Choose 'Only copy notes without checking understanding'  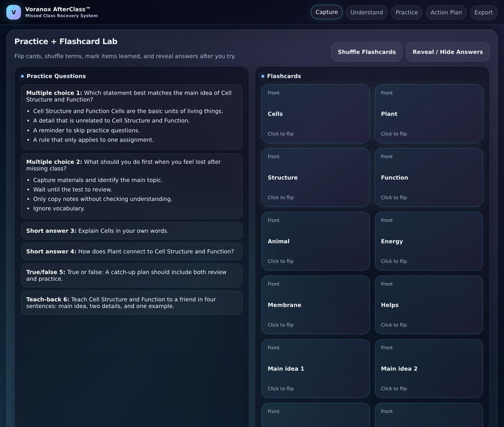click(x=103, y=199)
